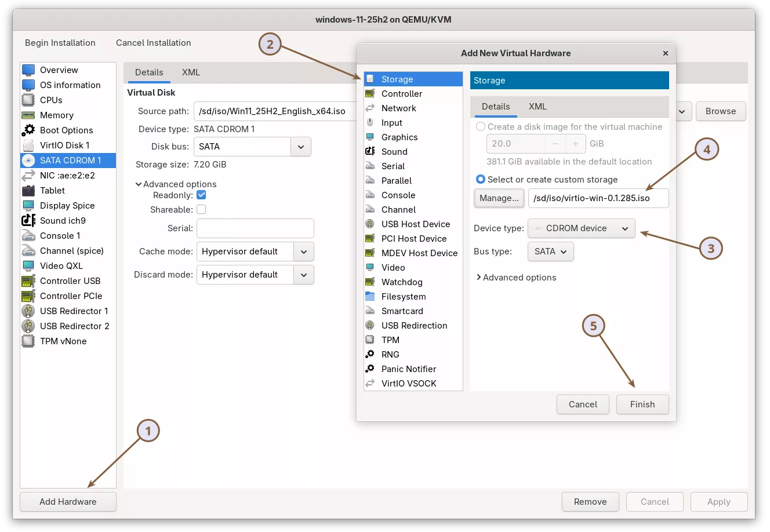Open the Device type CDROM dropdown

coord(581,228)
